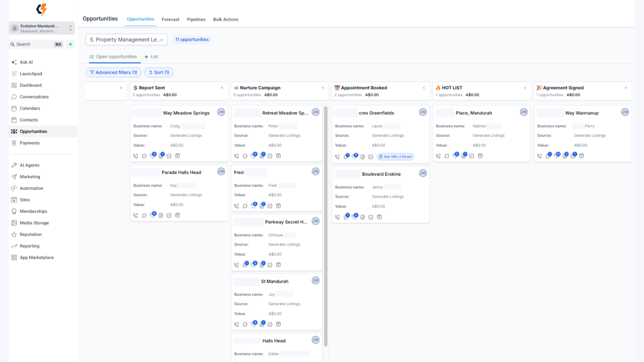Click notes icon on cres Greenfields card
Screen dimensions: 644x362
(363, 157)
